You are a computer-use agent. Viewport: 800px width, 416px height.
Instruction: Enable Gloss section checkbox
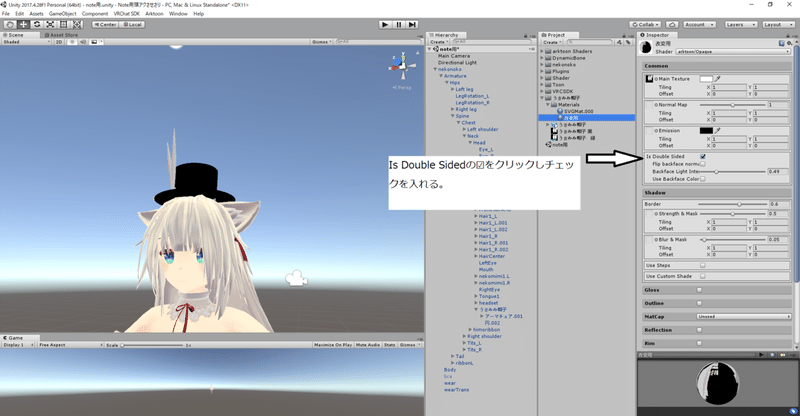point(699,290)
